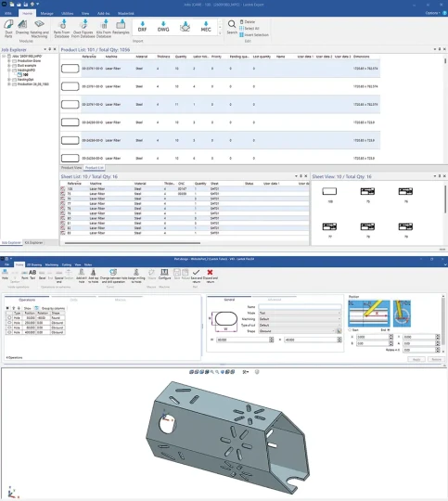The image size is (448, 501).
Task: Select sheet row with reference 77
Action: 185,203
